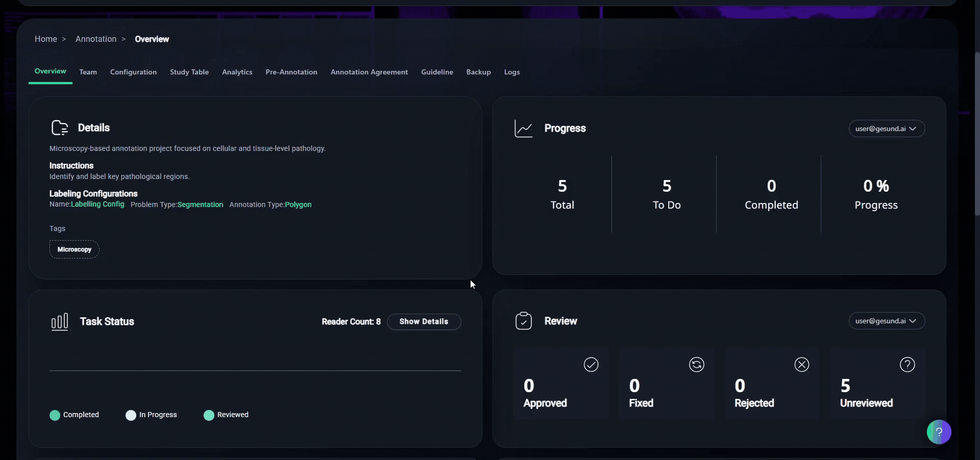Click the 'Segmentation' problem type value

pos(200,205)
